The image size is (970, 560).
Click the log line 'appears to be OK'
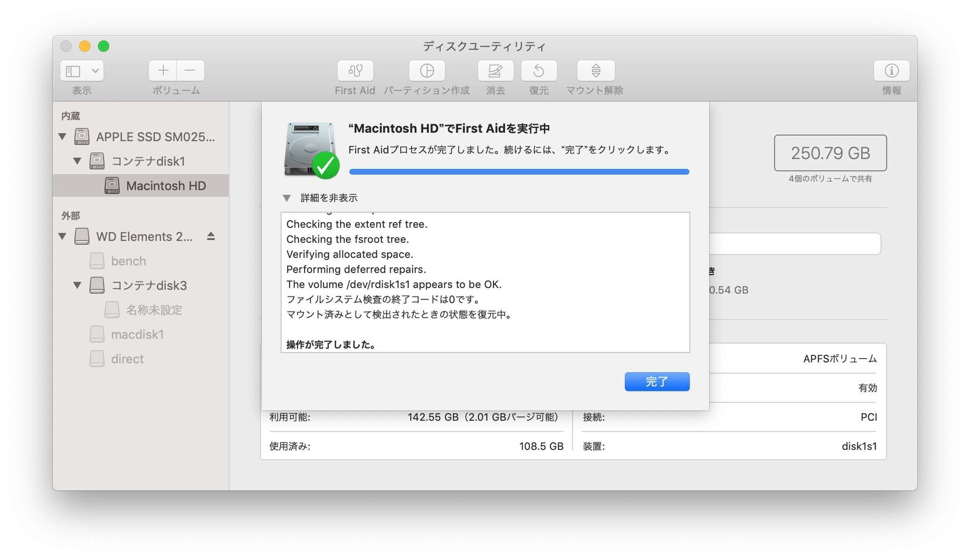click(x=394, y=284)
